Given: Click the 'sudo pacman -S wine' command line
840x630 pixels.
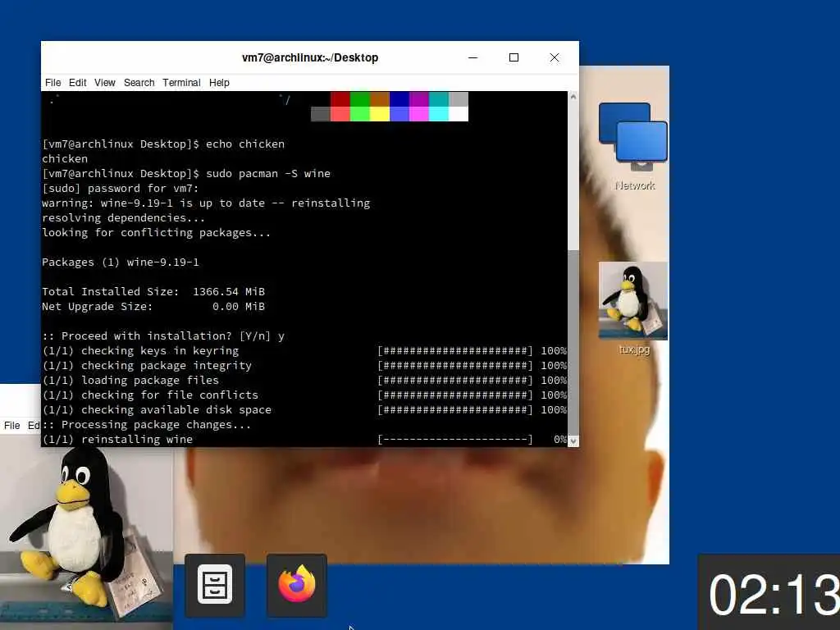Looking at the screenshot, I should (186, 174).
